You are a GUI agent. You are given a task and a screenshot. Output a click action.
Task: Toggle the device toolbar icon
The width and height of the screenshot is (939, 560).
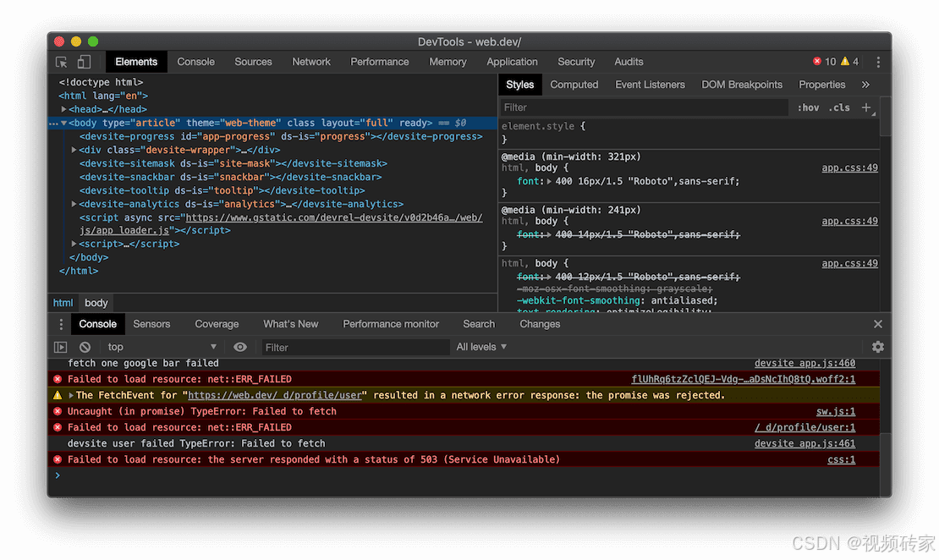(x=84, y=62)
